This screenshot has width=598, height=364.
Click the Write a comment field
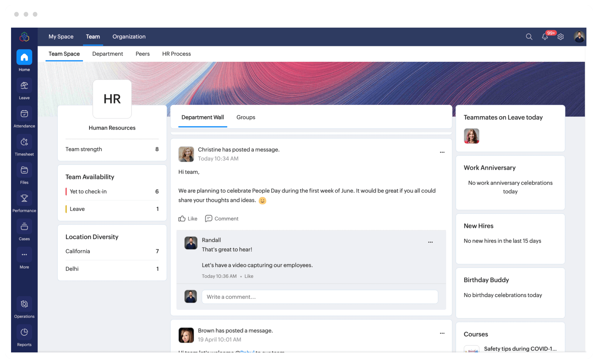click(x=320, y=297)
